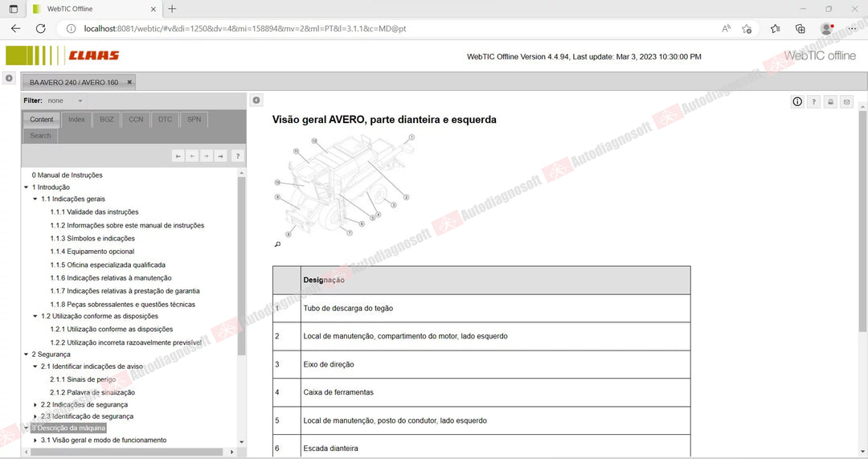Collapse the 1 Introdução tree node

26,187
